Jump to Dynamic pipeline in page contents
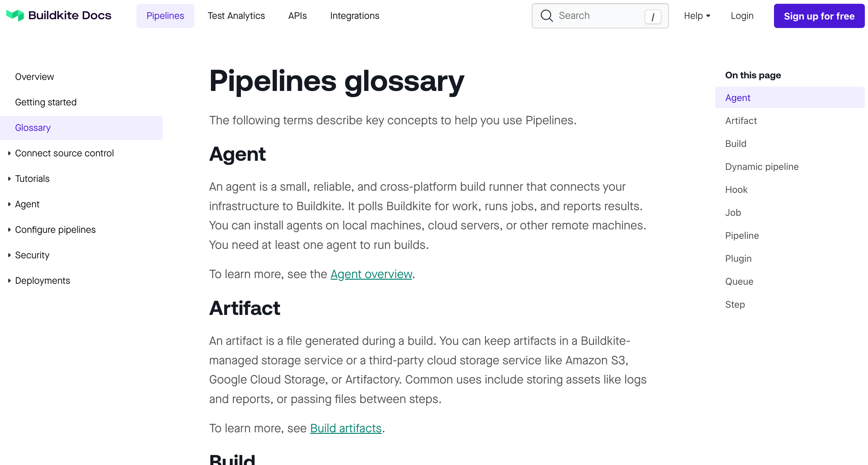The width and height of the screenshot is (868, 465). point(761,166)
